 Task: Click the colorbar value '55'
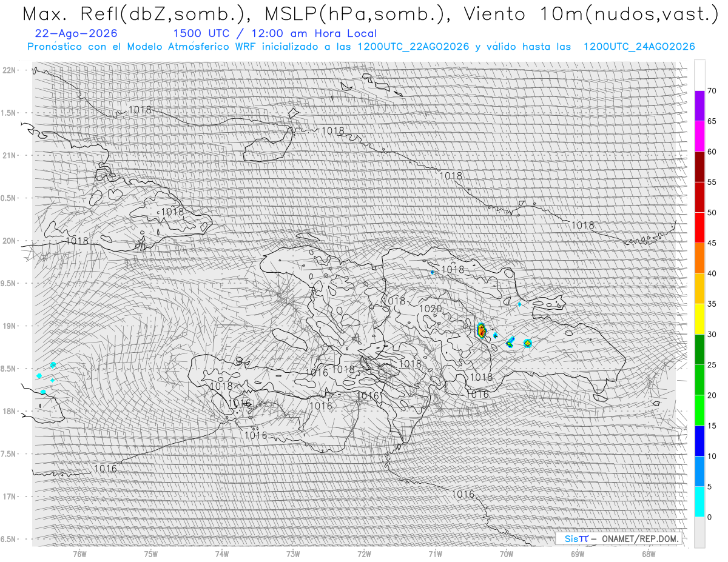(x=712, y=182)
